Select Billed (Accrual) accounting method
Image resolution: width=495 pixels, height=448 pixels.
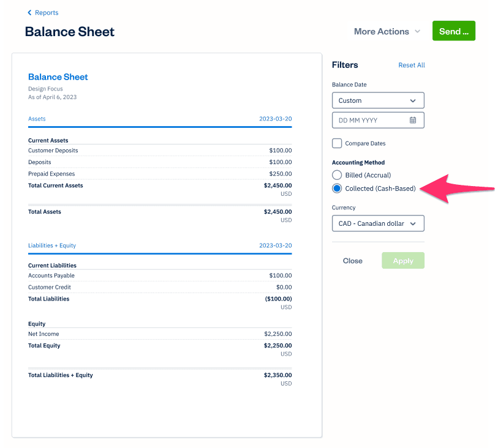point(337,175)
